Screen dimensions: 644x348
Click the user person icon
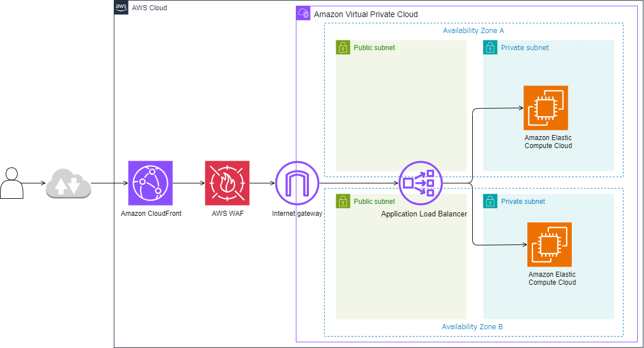(11, 183)
